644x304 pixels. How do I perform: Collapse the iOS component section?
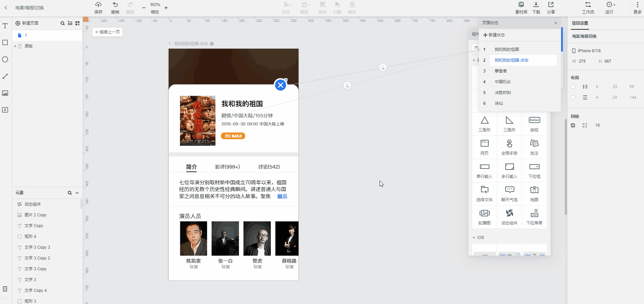[x=474, y=238]
